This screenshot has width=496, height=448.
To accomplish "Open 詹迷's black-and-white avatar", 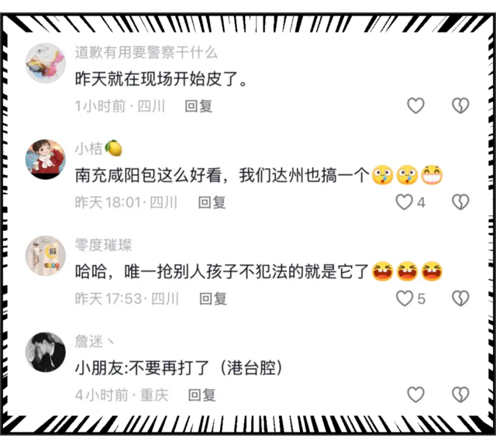I will [46, 352].
